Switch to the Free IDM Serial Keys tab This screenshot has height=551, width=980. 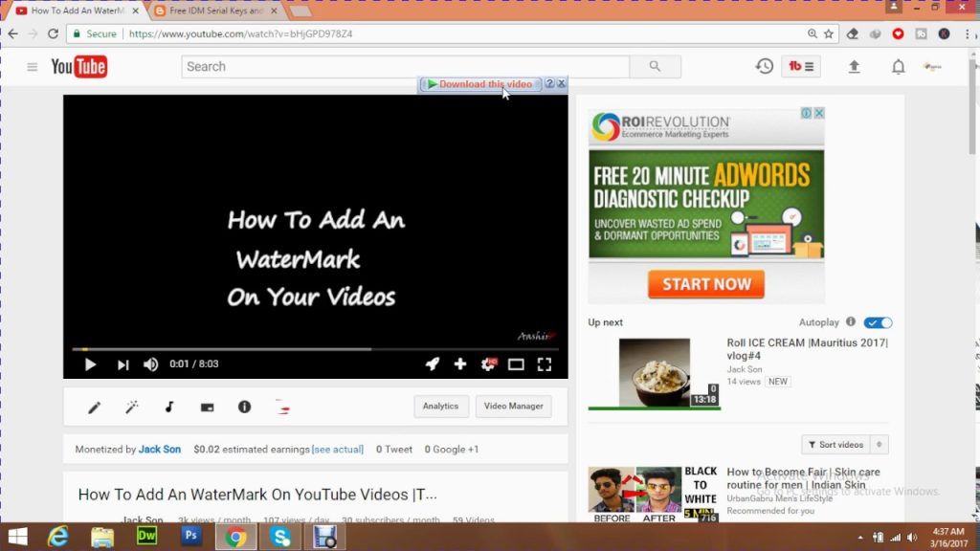tap(216, 11)
